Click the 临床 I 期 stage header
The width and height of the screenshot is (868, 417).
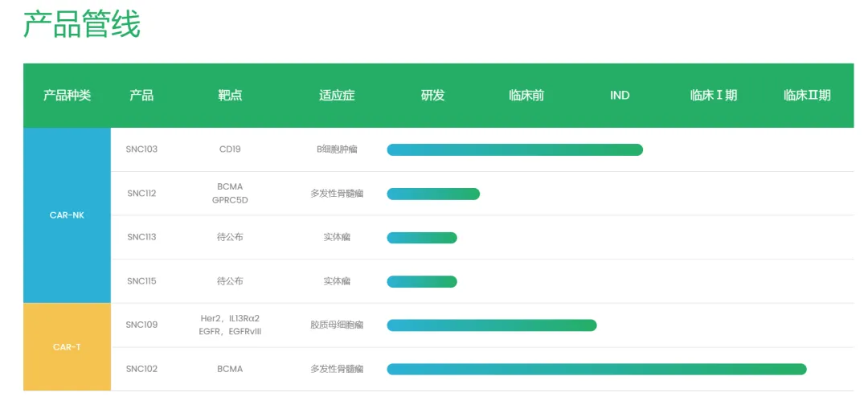click(714, 95)
